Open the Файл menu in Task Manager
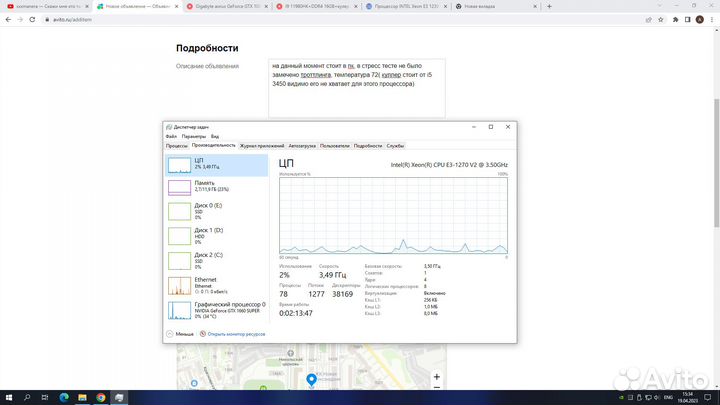Viewport: 720px width, 405px height. pos(171,136)
